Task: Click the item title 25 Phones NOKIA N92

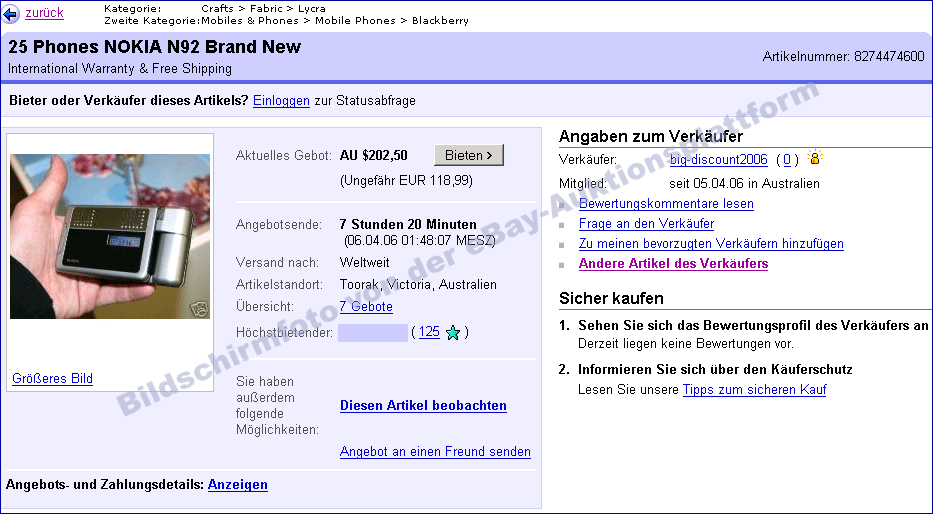Action: tap(155, 47)
